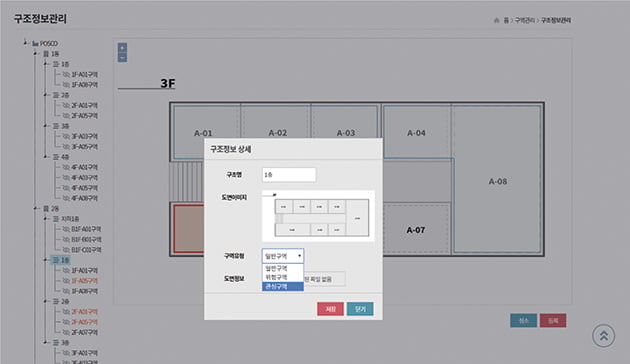Choose 위험구역 option in dropdown list
This screenshot has width=630, height=364.
[283, 277]
